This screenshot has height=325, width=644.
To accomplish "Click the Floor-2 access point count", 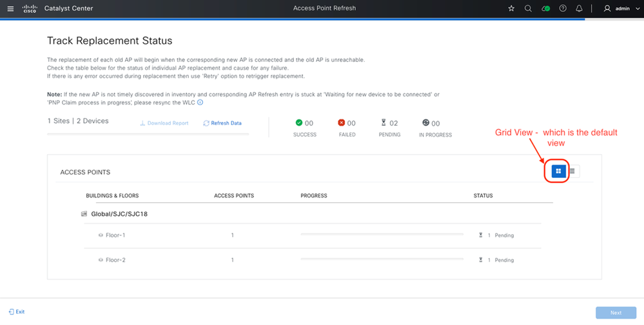I will pos(233,260).
